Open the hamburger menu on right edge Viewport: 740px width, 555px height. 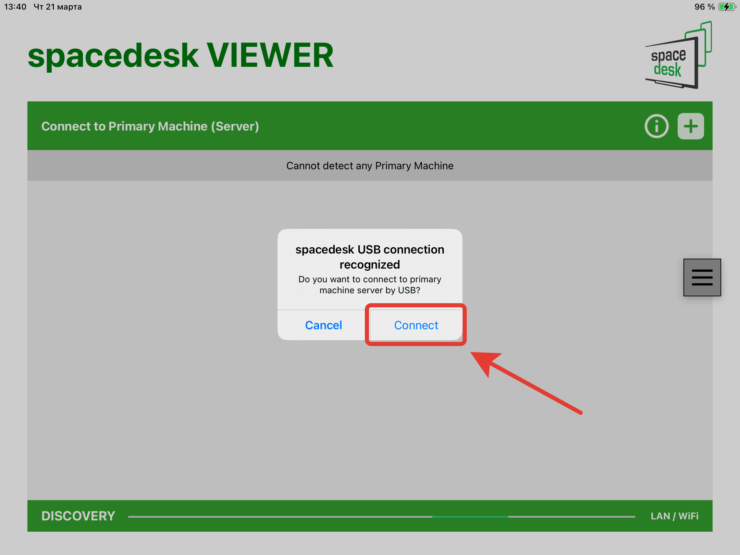(702, 277)
